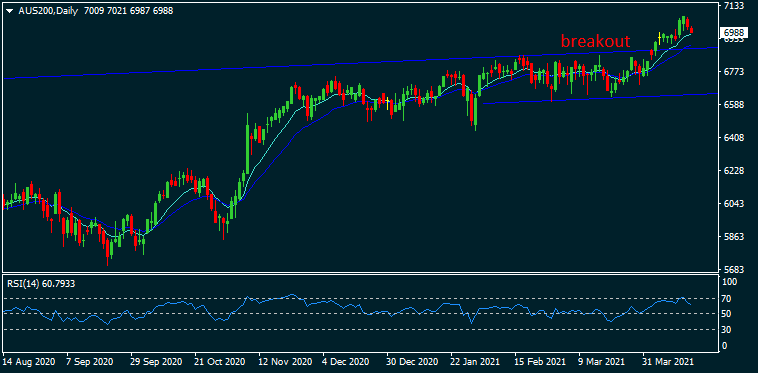Click the 30 Dec 2020 date label

tap(412, 361)
